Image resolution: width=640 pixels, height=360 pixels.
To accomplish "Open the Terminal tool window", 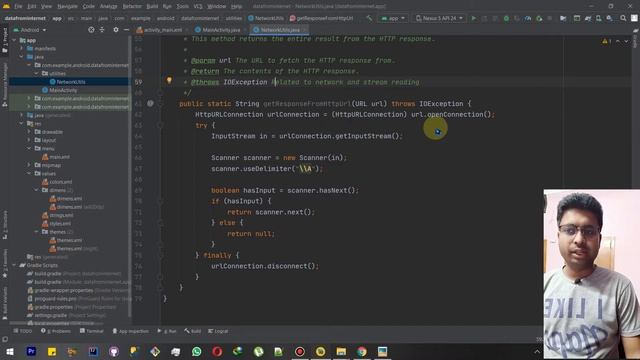I will [92, 331].
